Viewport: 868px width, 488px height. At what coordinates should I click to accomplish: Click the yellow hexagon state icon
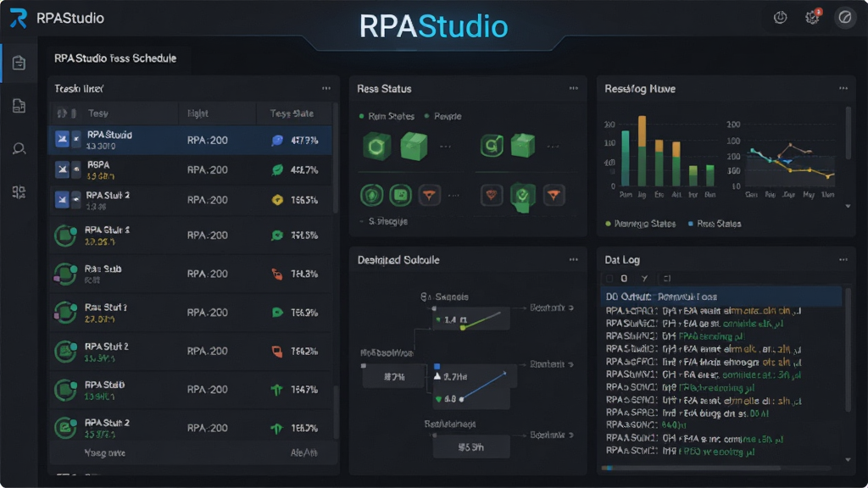[277, 200]
